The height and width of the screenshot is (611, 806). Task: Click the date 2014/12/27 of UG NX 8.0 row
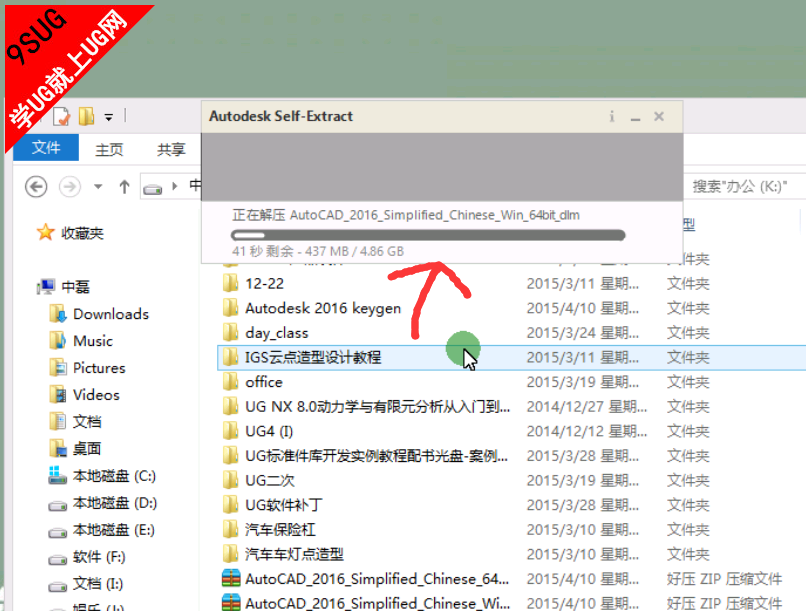587,407
